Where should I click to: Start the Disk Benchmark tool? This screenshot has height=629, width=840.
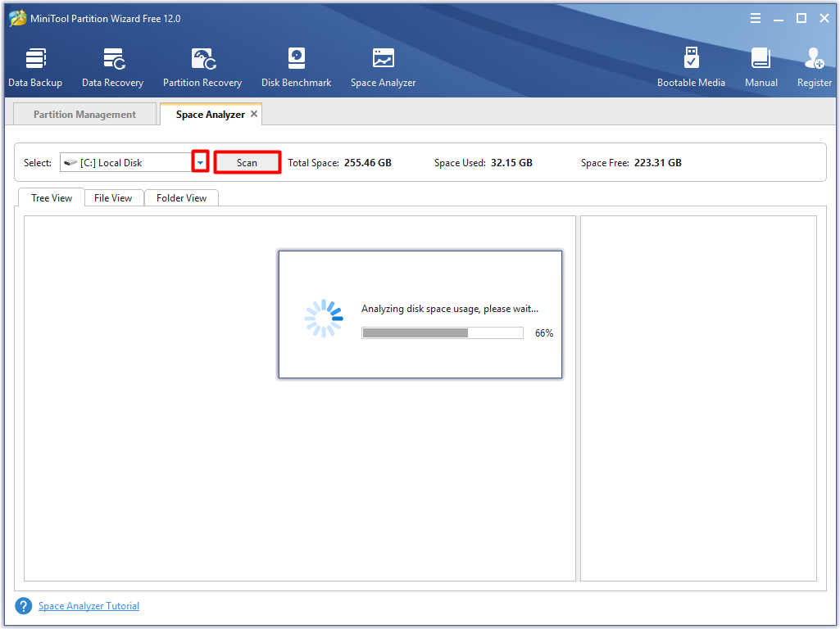pos(296,68)
